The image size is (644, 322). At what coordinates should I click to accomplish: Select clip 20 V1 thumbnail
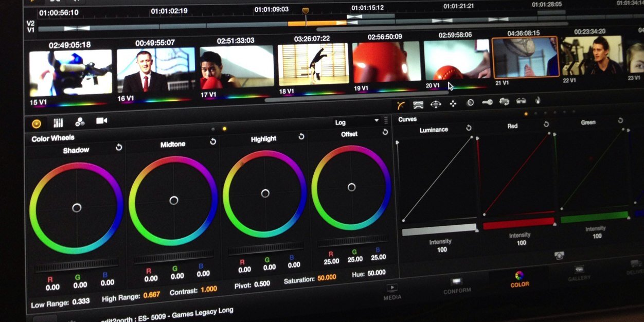[x=457, y=60]
